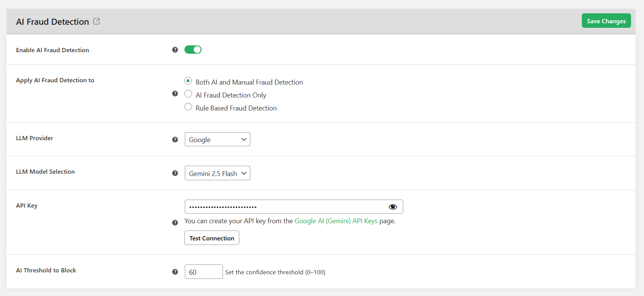Select AI Fraud Detection Only option
644x296 pixels.
188,94
